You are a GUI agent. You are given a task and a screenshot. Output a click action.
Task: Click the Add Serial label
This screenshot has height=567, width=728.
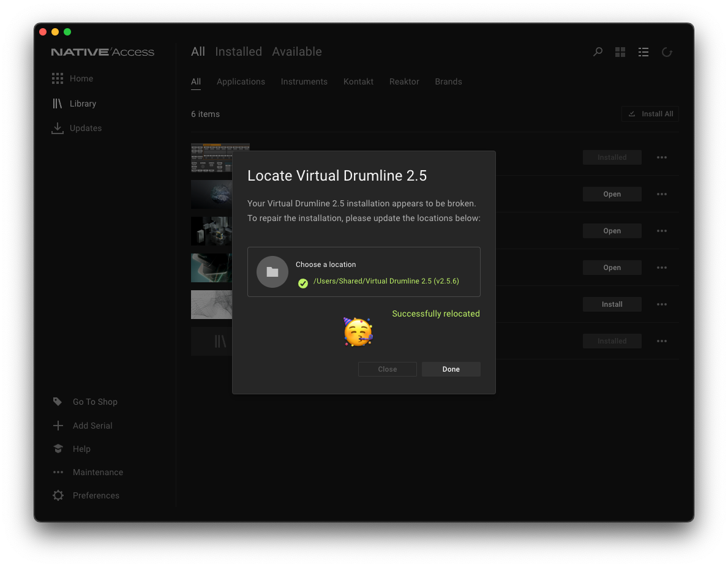point(92,426)
